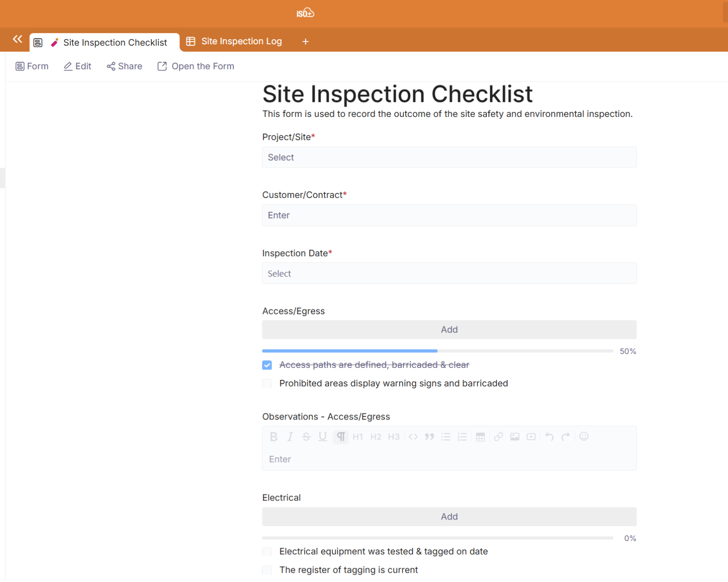Viewport: 728px width, 582px height.
Task: Check 'Prohibited areas display warning signs' box
Action: [267, 384]
